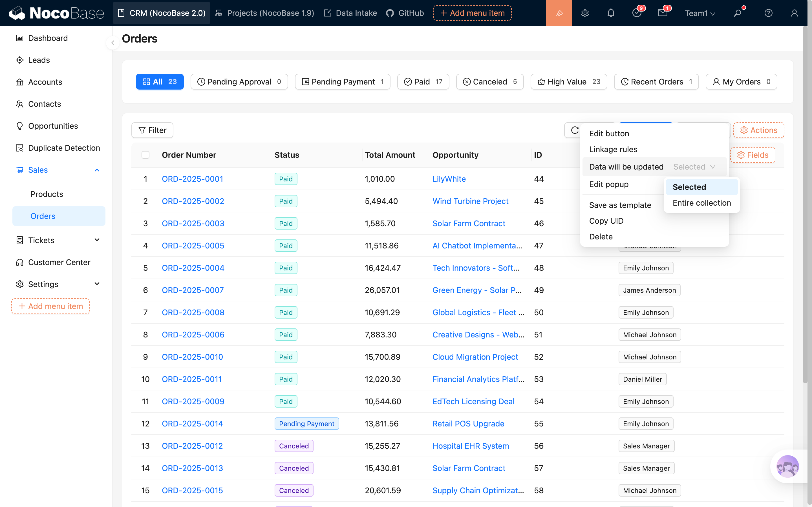Viewport: 812px width, 507px height.
Task: Open order ORD-2025-0003 link
Action: pos(193,223)
